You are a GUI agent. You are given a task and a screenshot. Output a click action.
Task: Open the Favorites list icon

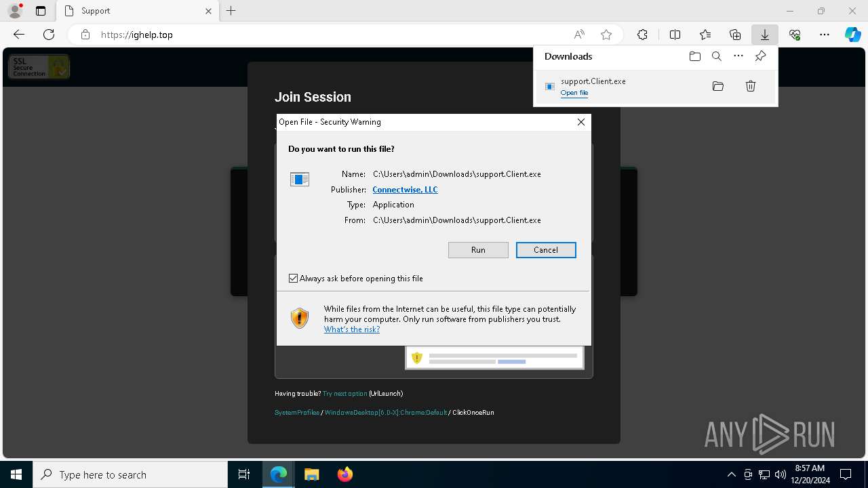705,35
